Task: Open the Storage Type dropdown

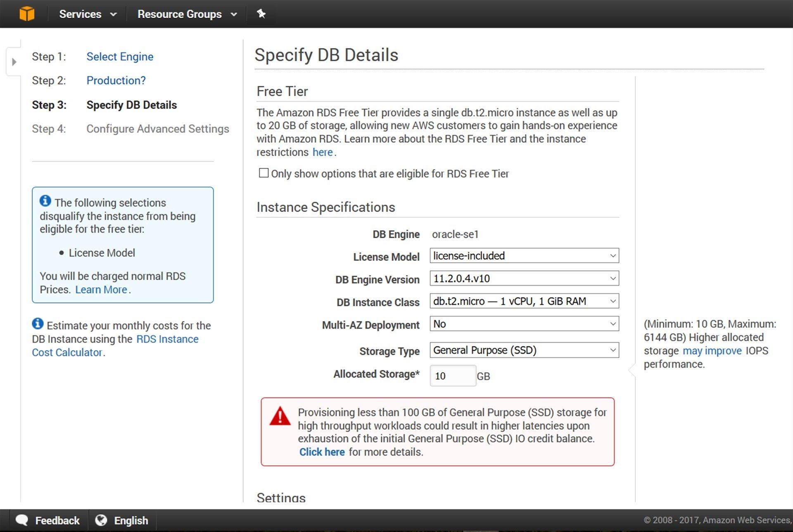Action: (x=524, y=350)
